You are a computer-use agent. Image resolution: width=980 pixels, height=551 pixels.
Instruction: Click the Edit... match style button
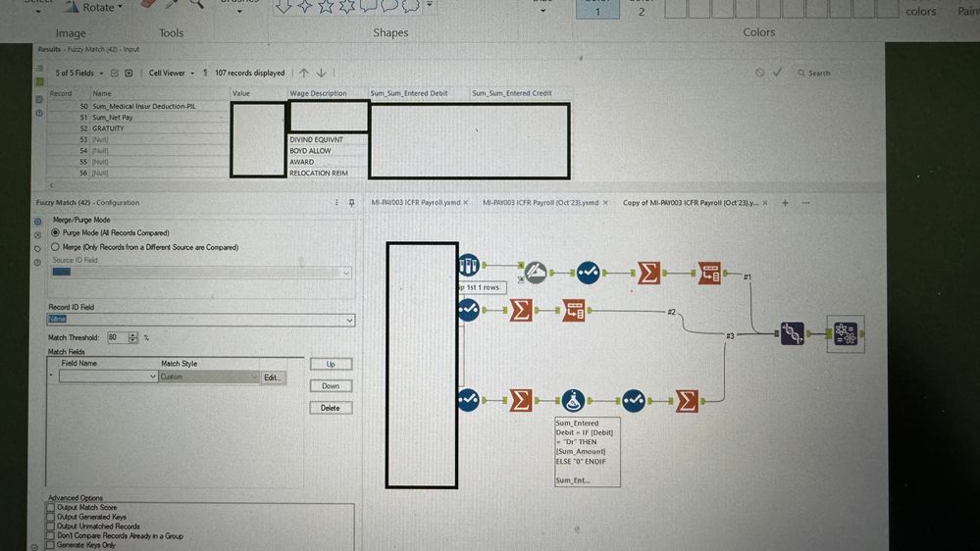273,377
